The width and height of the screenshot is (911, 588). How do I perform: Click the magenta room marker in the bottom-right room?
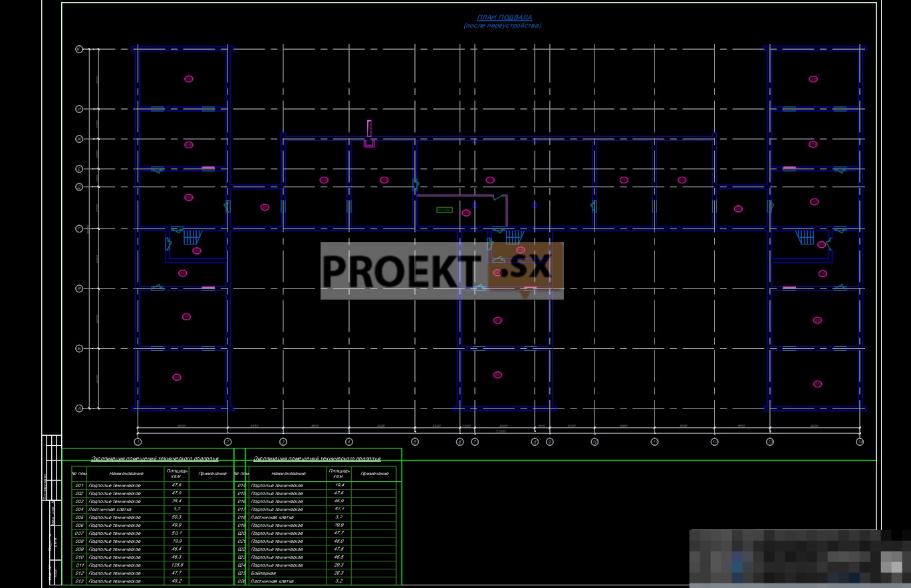pyautogui.click(x=817, y=383)
